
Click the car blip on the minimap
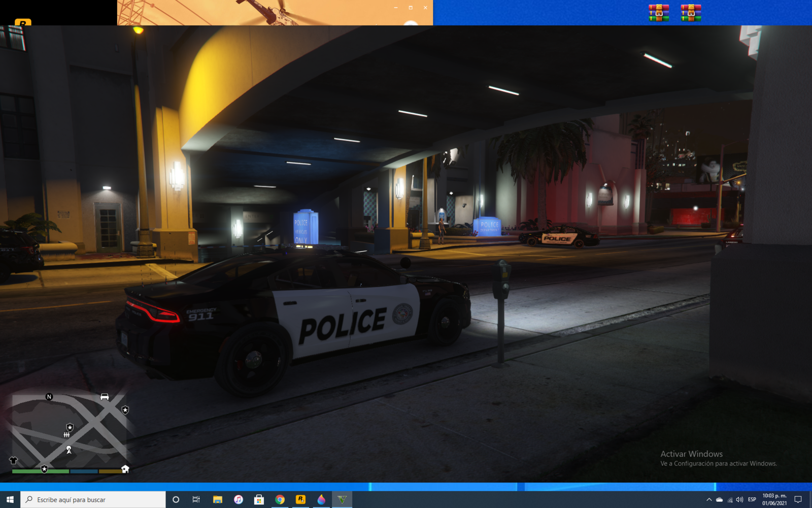105,397
